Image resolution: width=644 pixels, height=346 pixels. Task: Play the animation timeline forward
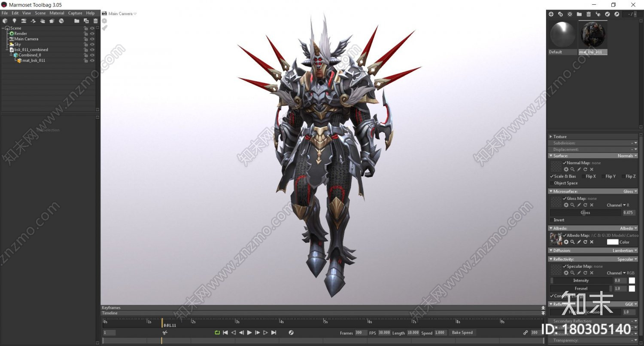[249, 333]
